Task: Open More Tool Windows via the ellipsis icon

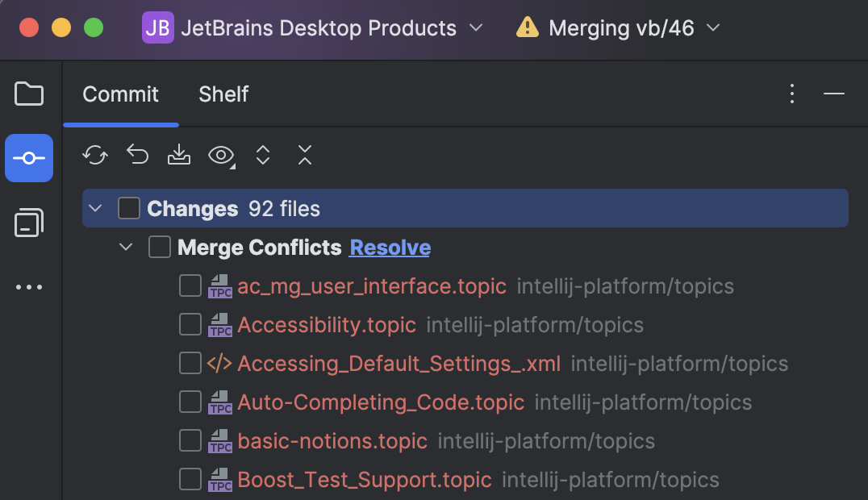Action: pyautogui.click(x=29, y=287)
